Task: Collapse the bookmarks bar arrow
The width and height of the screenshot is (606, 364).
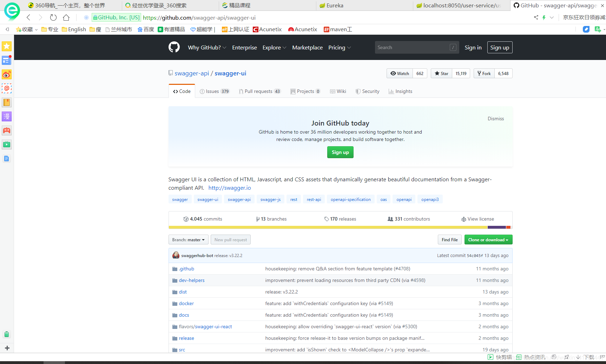Action: (7, 29)
